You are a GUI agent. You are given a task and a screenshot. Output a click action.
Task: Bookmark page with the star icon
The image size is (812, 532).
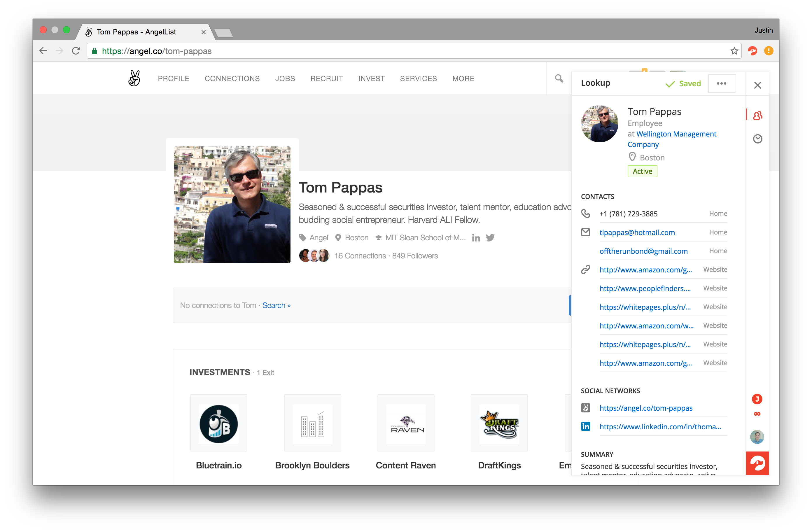pos(734,51)
